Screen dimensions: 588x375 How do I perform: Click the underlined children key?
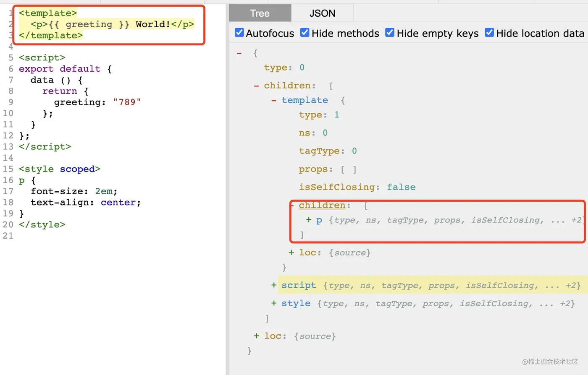click(x=322, y=205)
